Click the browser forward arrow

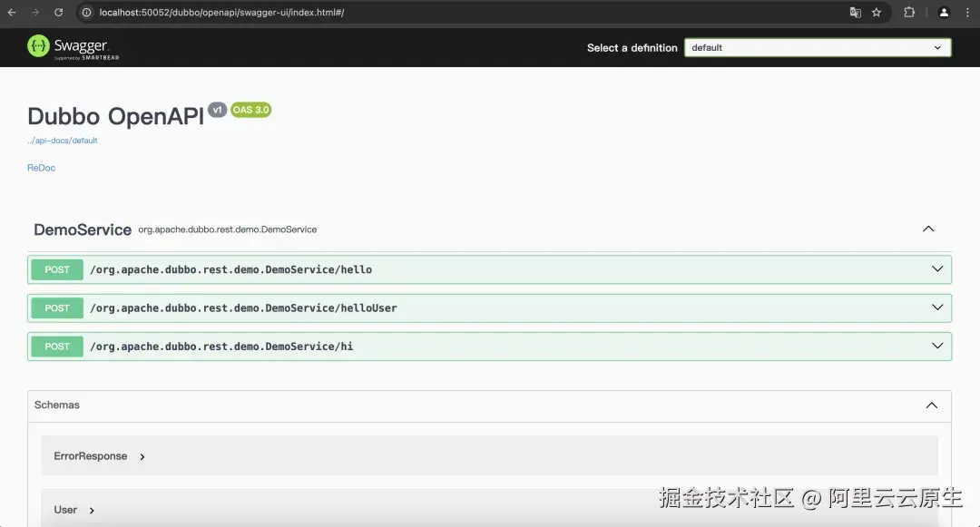[x=35, y=13]
